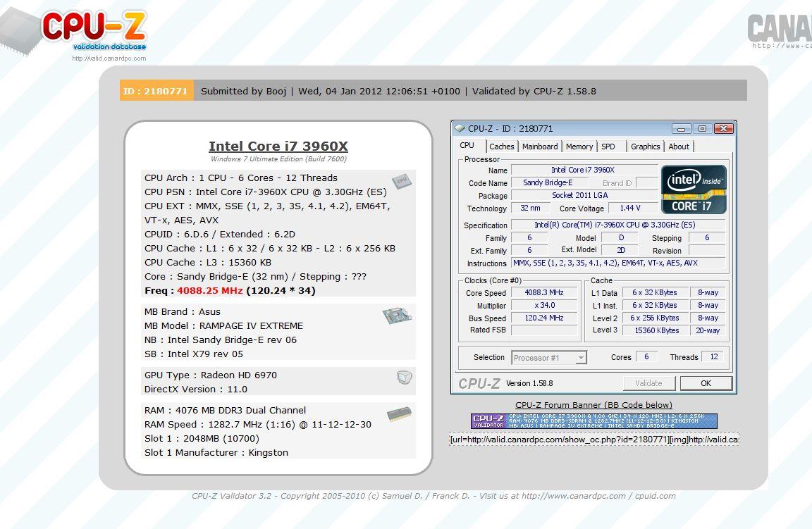Click the Instructions MMX, SSE field
Image resolution: width=812 pixels, height=529 pixels.
tap(617, 263)
